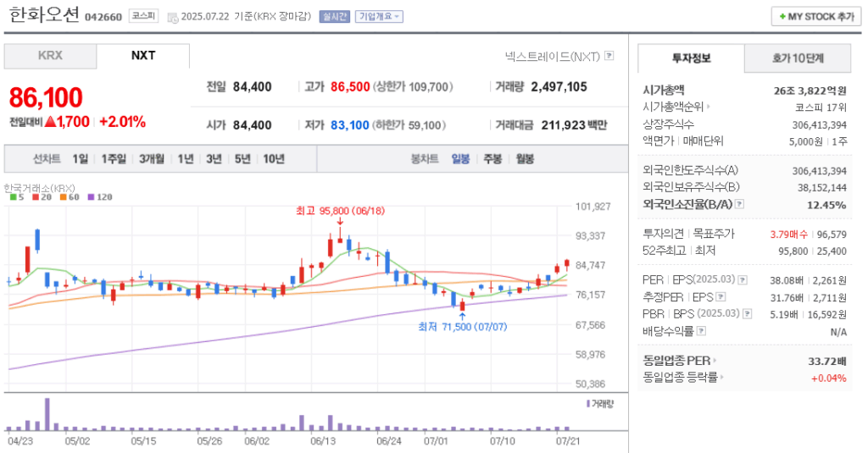Select the 3년 line chart period
The image size is (868, 453).
214,159
